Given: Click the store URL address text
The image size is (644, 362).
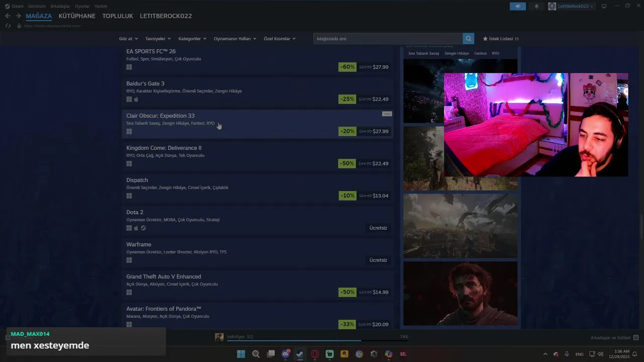Looking at the screenshot, I should click(52, 26).
